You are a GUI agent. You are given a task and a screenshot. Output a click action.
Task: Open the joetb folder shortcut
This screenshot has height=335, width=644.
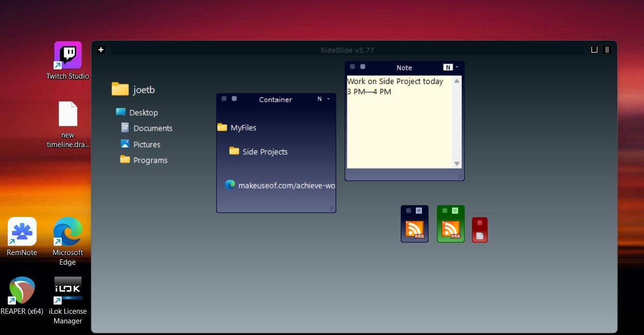143,89
